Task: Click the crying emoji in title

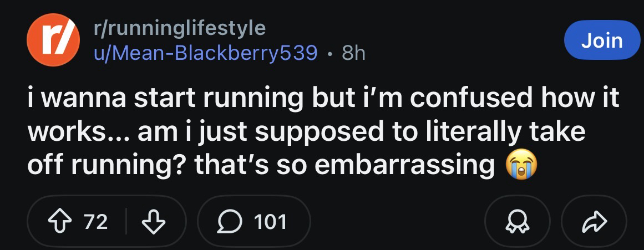Action: (x=519, y=165)
